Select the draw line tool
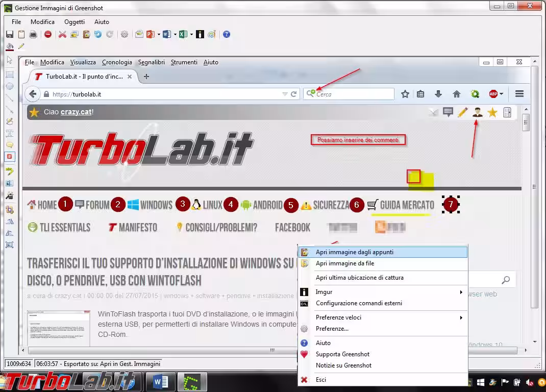This screenshot has height=392, width=546. [10, 99]
